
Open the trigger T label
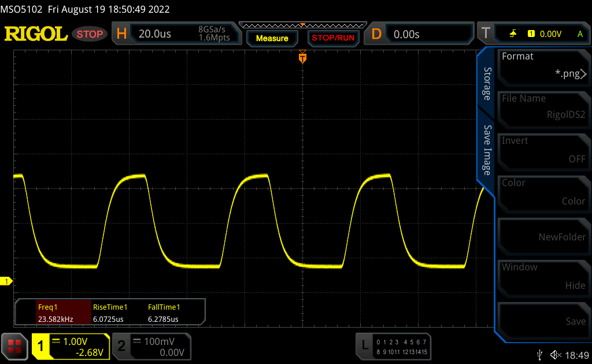[x=486, y=33]
